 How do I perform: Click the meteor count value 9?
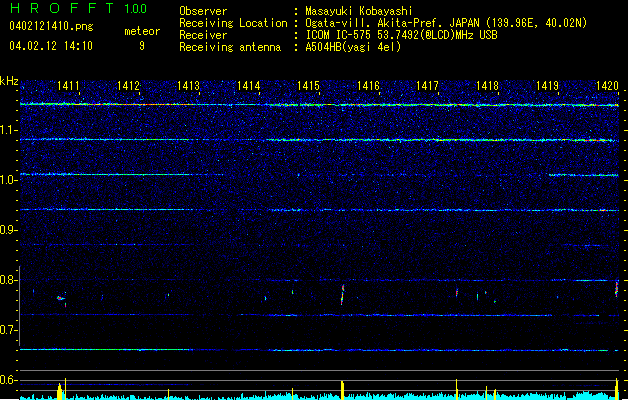141,46
